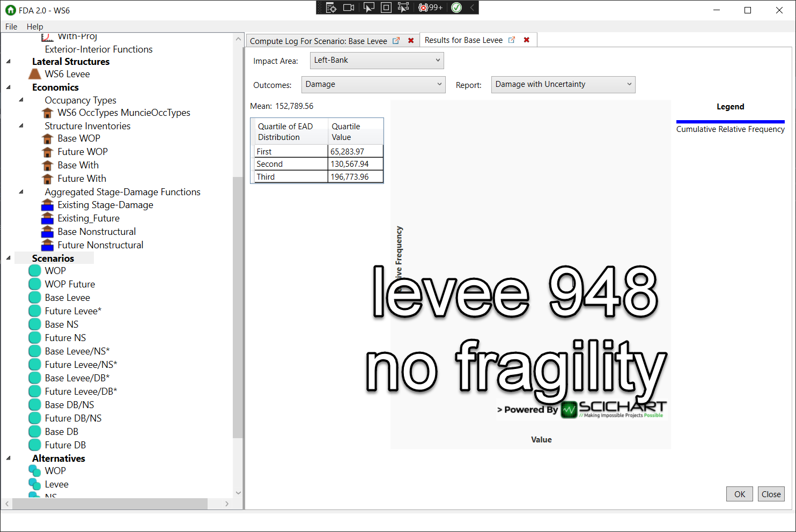Pop out the Compute Log tab
Screen dimensions: 796x532
(x=396, y=40)
